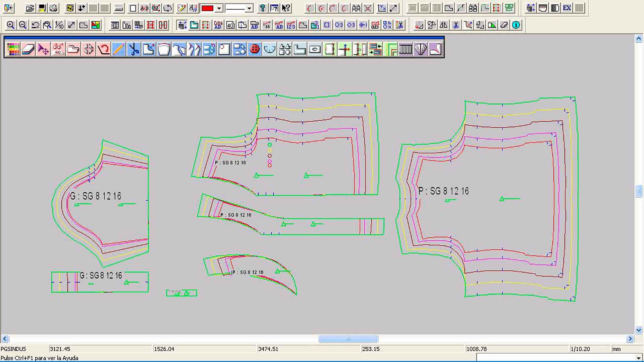Toggle the context help arrow pointer
This screenshot has height=362, width=644.
tap(286, 8)
